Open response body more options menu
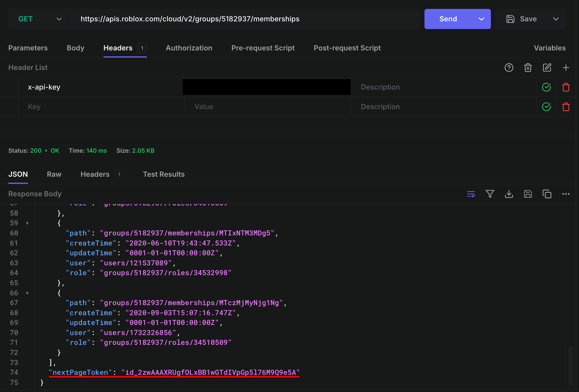 (566, 194)
